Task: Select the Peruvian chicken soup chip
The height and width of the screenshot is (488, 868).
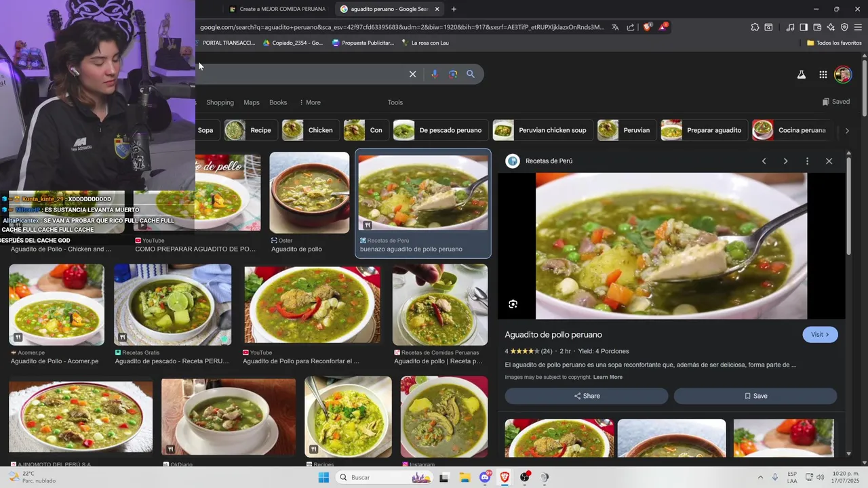Action: [542, 130]
